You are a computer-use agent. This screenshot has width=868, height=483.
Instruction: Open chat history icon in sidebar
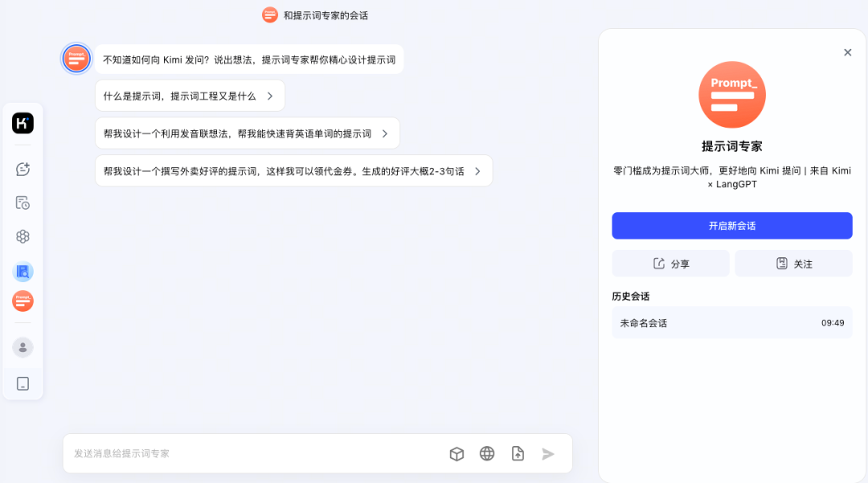click(x=23, y=203)
